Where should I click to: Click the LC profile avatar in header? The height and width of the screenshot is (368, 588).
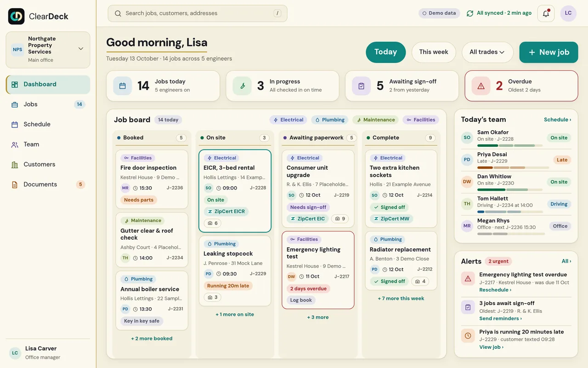(568, 13)
